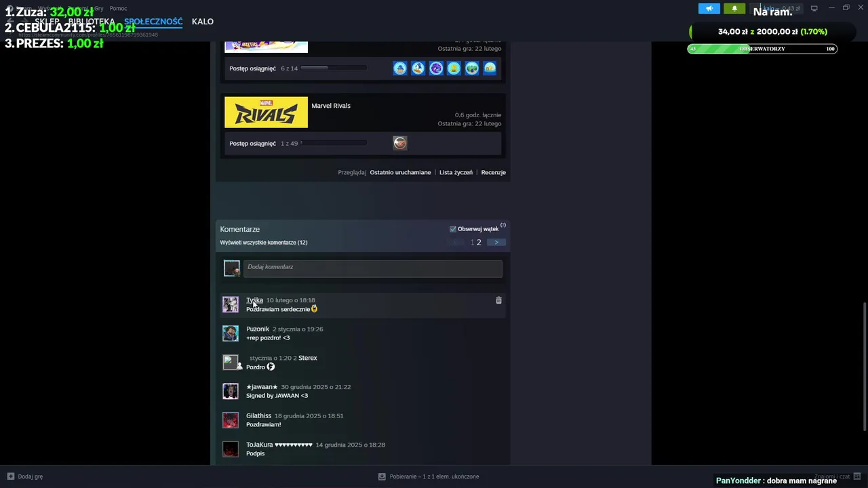
Task: Open Tyśka's profile name link
Action: [x=254, y=300]
